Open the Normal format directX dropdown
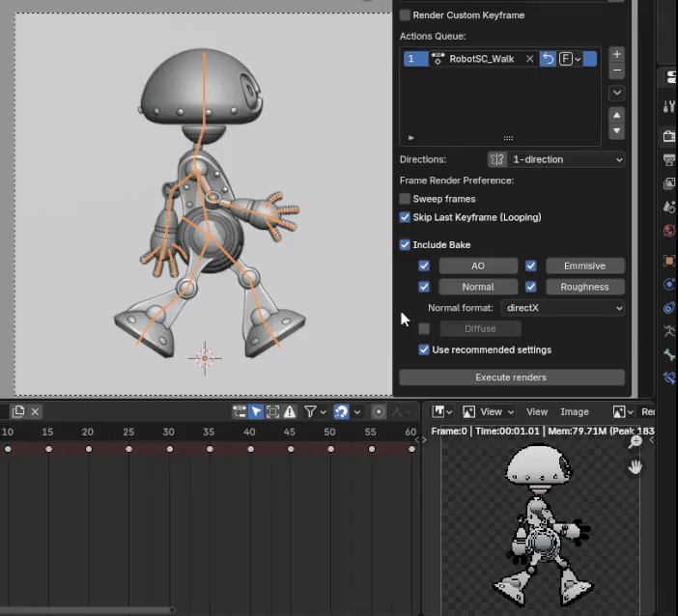 [563, 308]
